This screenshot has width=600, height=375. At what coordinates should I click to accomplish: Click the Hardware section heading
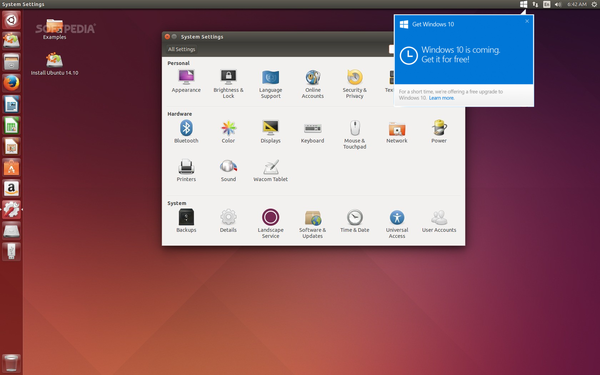pos(179,114)
